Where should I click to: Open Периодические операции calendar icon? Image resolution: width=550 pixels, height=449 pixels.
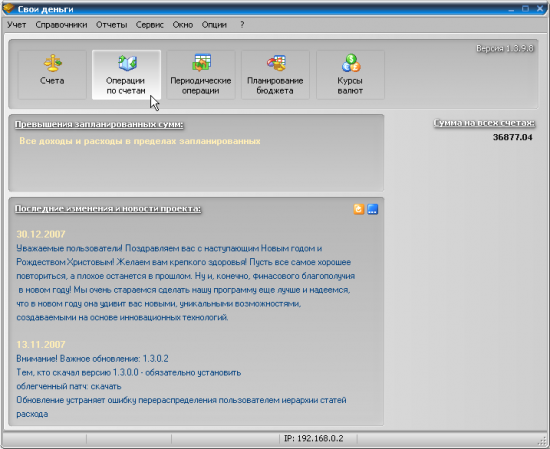pos(201,62)
